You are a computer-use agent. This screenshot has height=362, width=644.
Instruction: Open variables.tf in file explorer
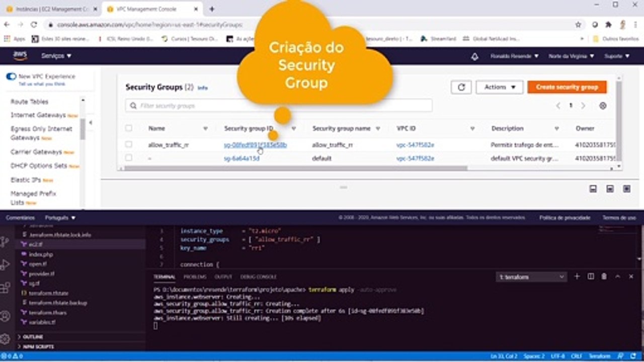42,322
